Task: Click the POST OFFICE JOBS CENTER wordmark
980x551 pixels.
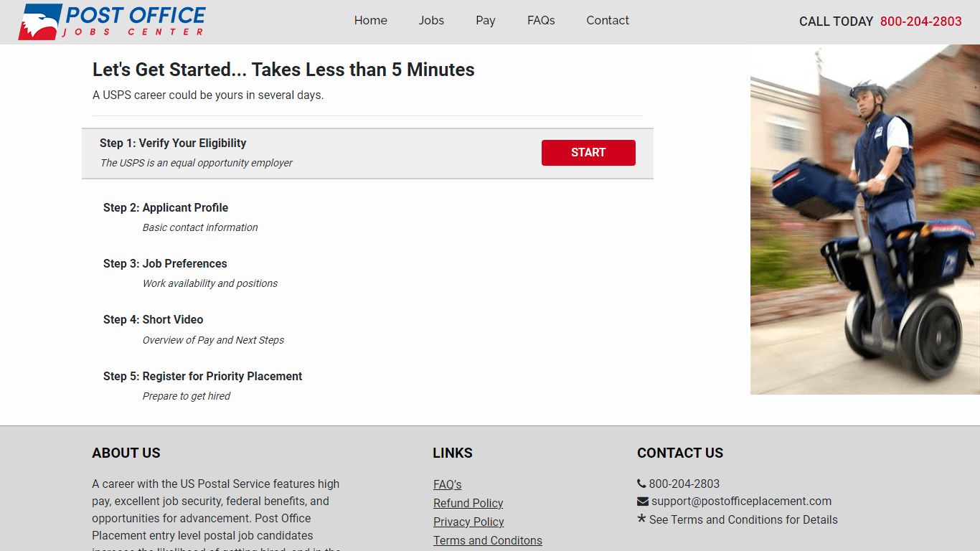Action: (x=135, y=21)
